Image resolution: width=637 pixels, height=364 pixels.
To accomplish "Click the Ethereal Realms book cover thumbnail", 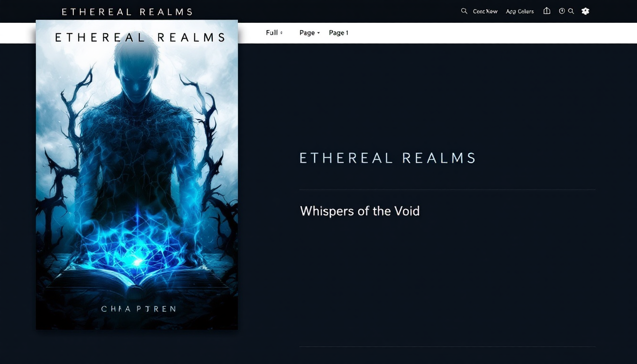I will point(137,174).
